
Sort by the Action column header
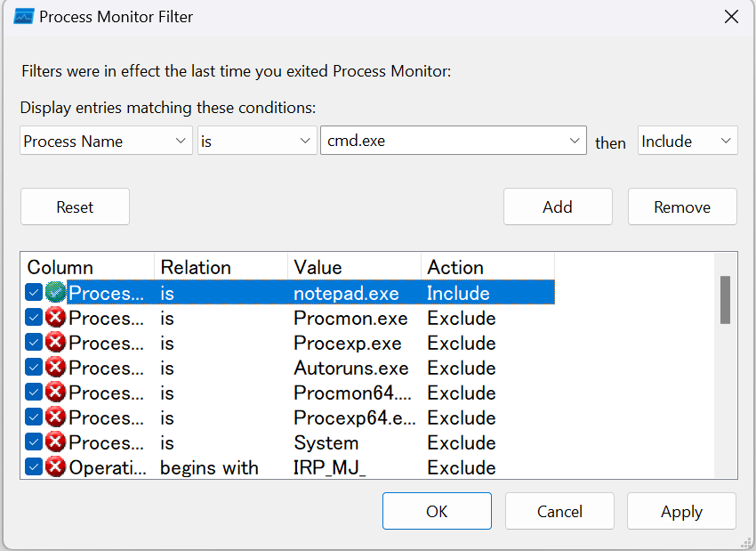coord(487,267)
